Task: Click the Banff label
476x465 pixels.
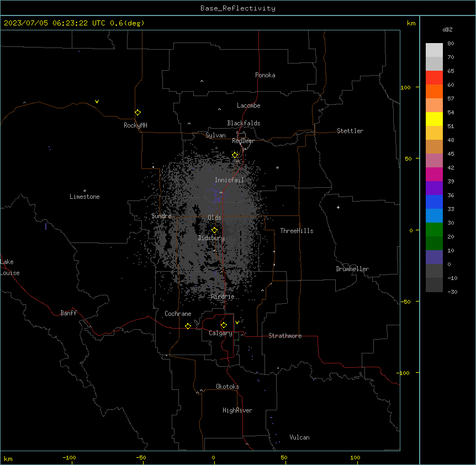Action: [x=68, y=313]
